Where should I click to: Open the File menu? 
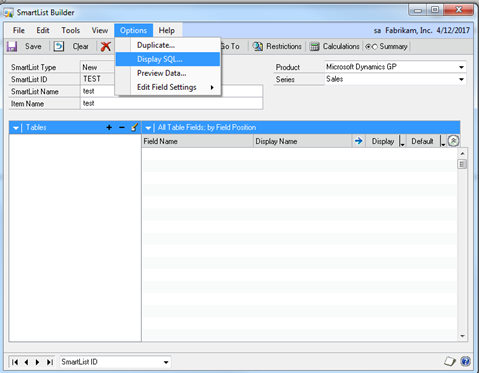[19, 30]
